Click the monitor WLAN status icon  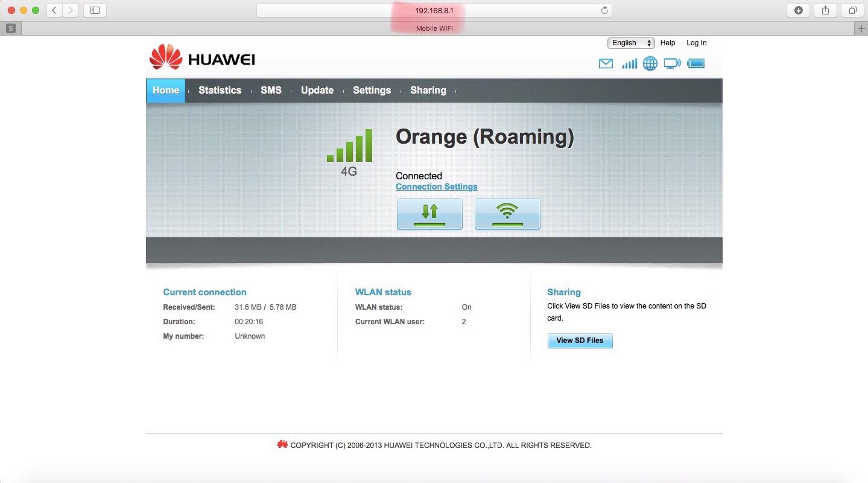click(672, 63)
